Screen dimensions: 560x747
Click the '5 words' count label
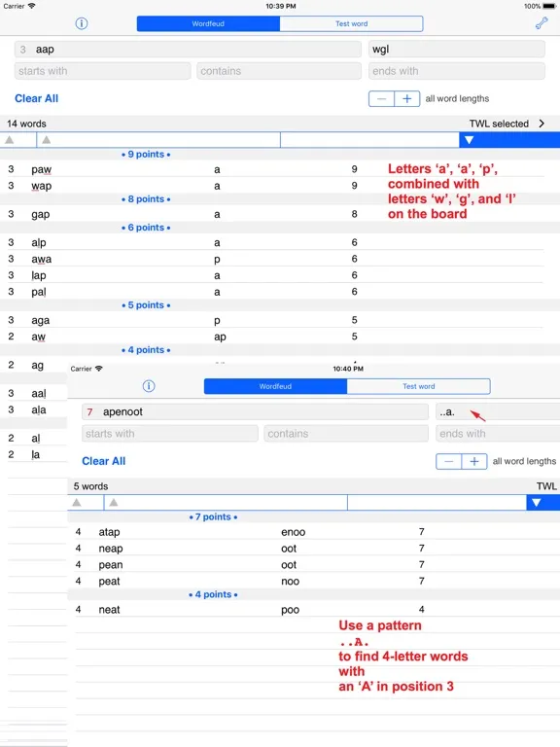coord(90,486)
